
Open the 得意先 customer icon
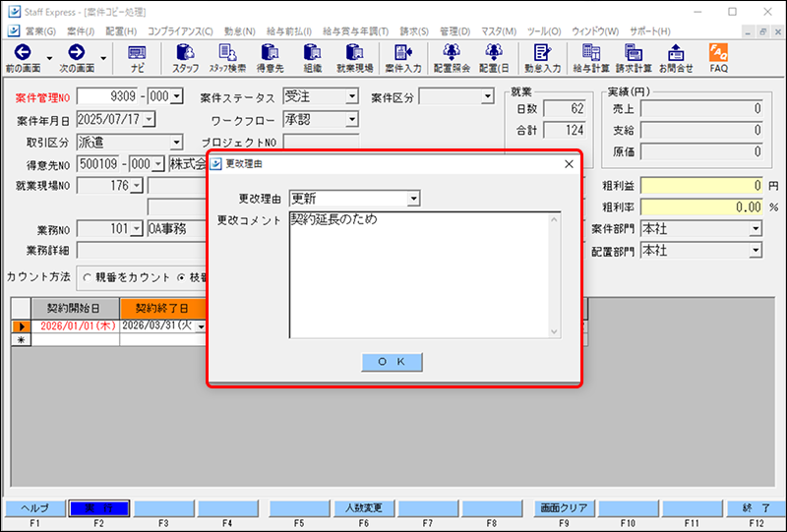tap(270, 52)
